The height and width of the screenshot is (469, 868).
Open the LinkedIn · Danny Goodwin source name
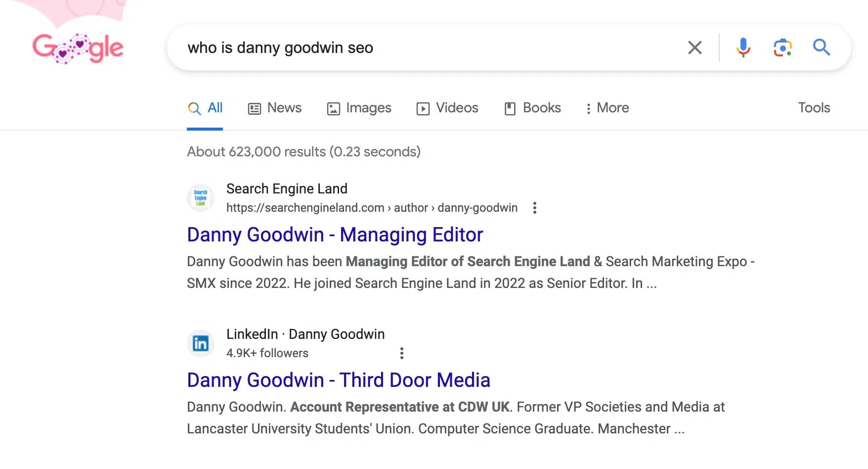coord(305,334)
